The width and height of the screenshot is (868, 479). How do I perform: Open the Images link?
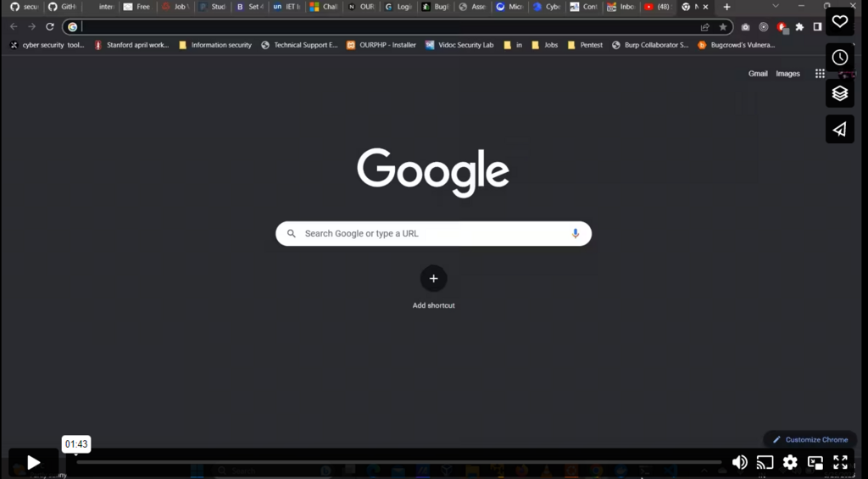787,73
